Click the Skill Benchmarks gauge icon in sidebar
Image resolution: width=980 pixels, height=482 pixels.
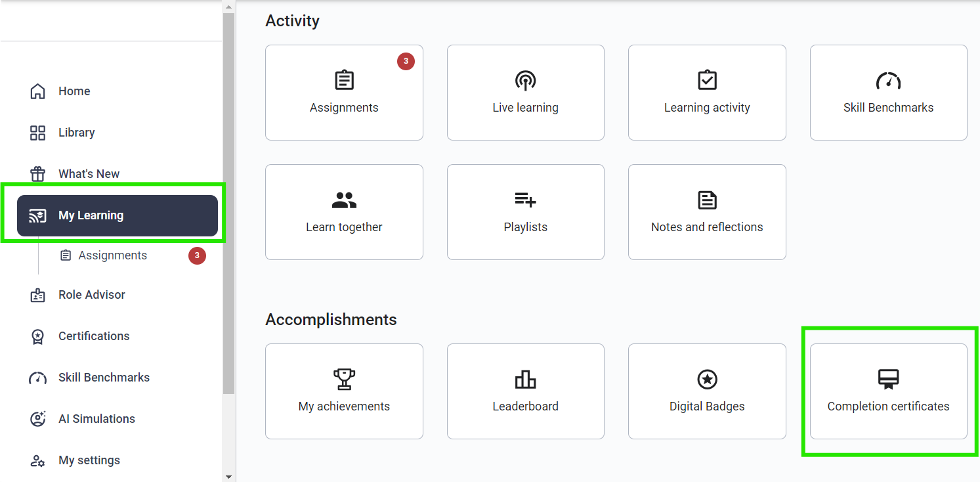(38, 378)
